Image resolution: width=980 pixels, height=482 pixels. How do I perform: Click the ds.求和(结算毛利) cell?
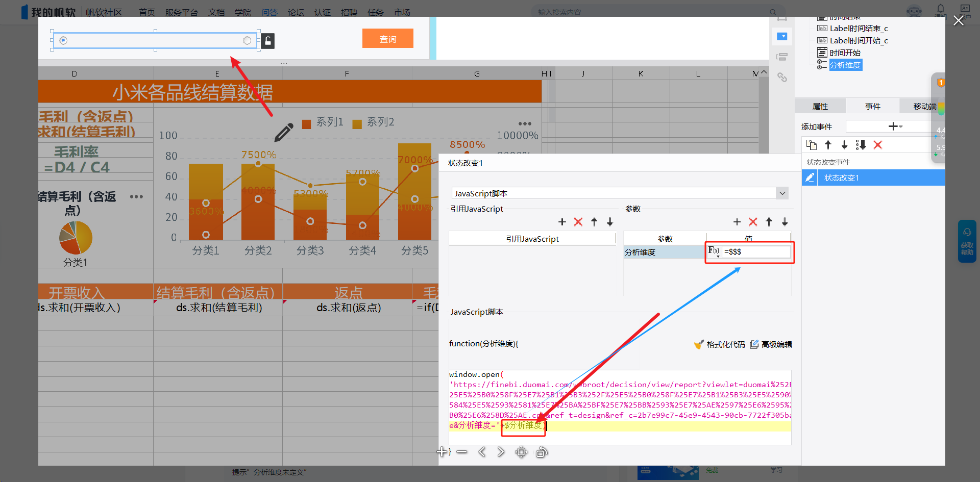click(219, 308)
